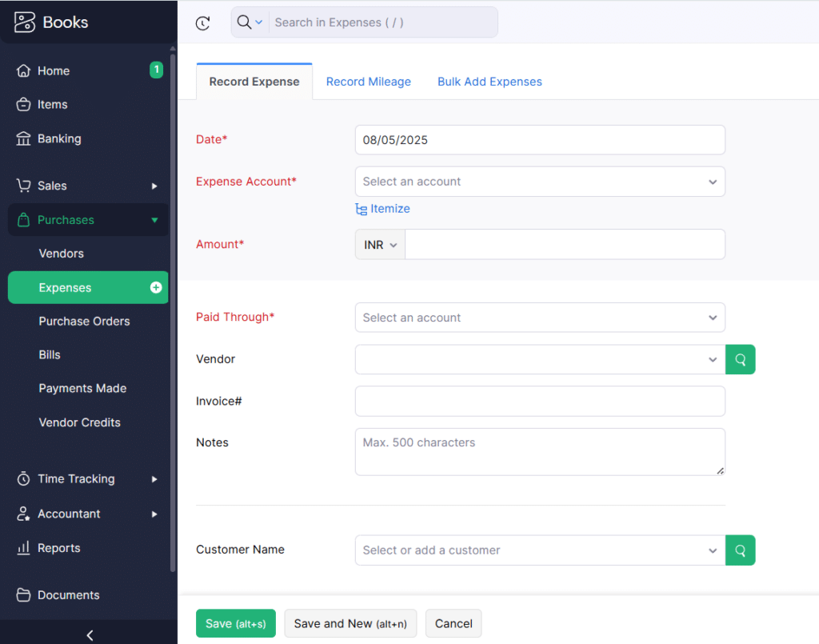Open the Expense Account dropdown

tap(540, 182)
